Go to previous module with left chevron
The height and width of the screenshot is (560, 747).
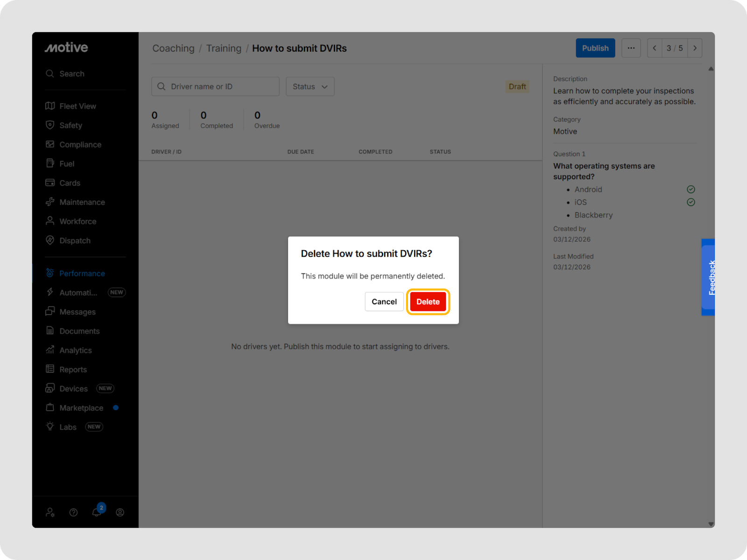[655, 48]
